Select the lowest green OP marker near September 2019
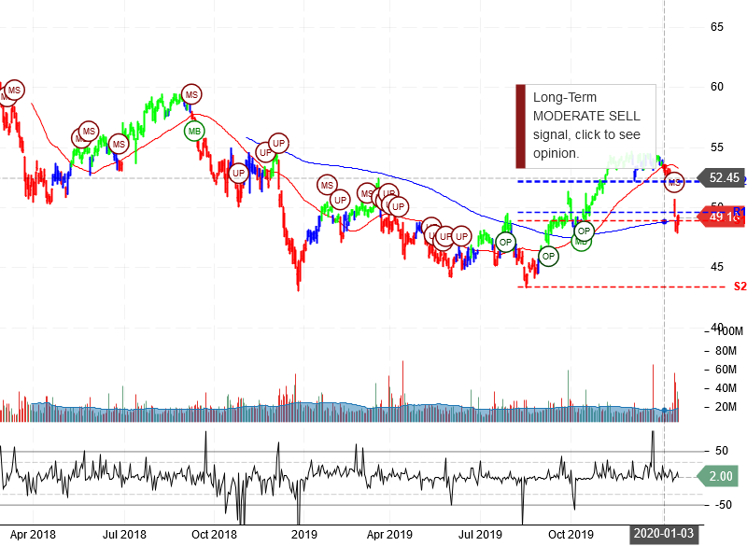The width and height of the screenshot is (747, 560). point(548,255)
